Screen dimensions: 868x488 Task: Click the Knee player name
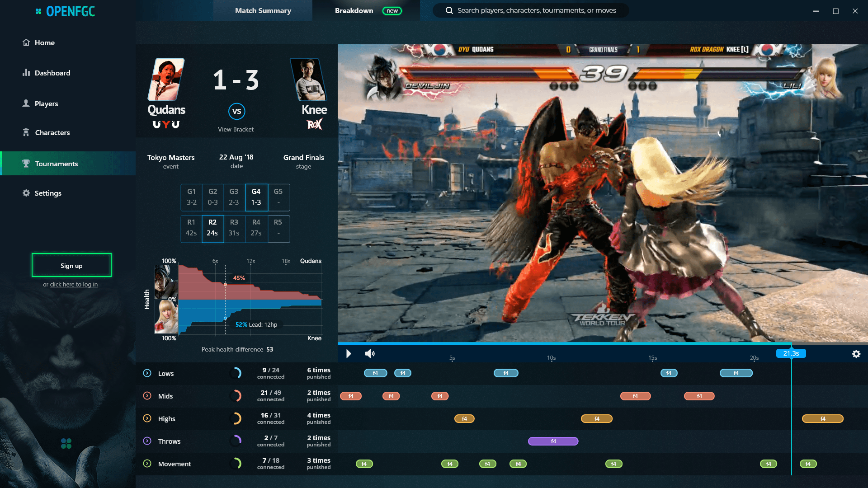pos(314,110)
